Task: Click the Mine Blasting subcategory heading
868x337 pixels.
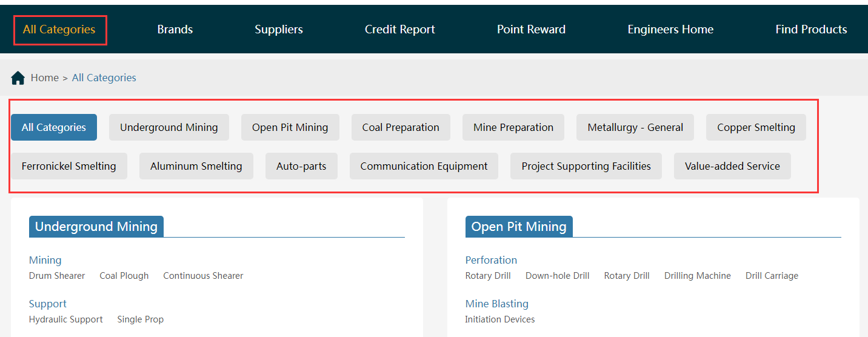Action: pos(496,304)
